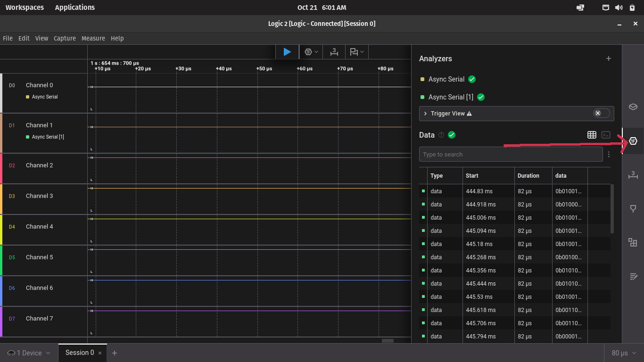Open Measurements panel in the right sidebar
644x362 pixels.
633,175
